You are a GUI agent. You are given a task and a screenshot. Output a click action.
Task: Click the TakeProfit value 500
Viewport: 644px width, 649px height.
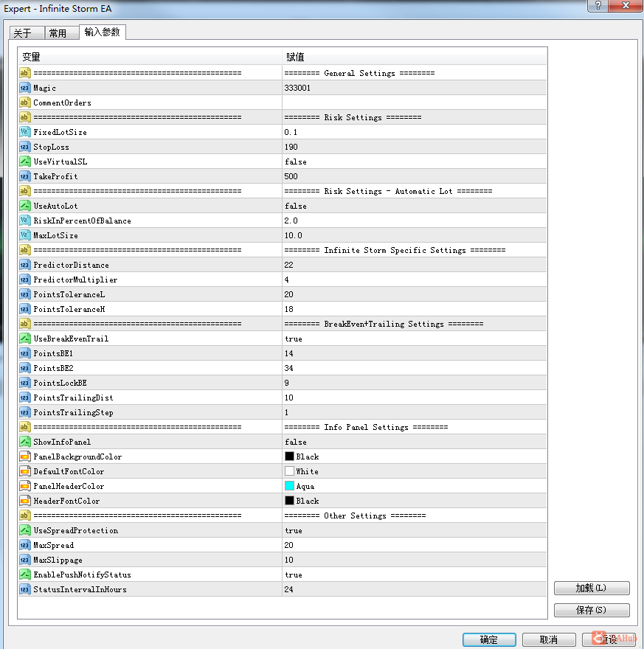coord(291,176)
